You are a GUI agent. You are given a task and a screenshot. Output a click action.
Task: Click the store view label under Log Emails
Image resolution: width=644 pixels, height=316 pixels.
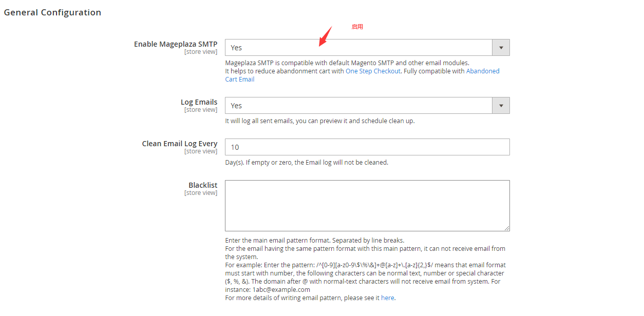point(201,109)
